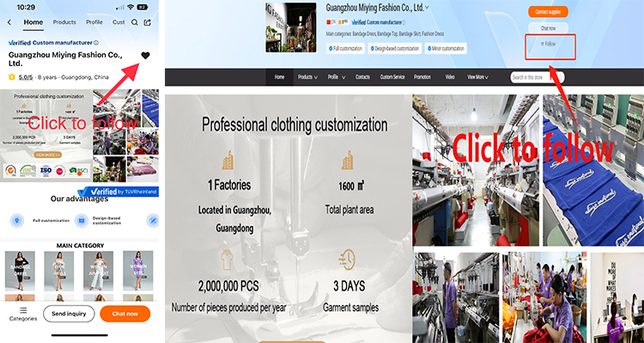Screen dimensions: 644x343
Task: Tap the share icon in mobile header
Action: pyautogui.click(x=147, y=22)
